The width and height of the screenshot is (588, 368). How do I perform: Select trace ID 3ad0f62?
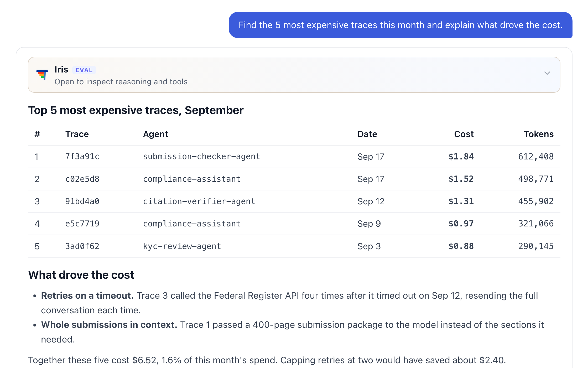click(x=82, y=246)
